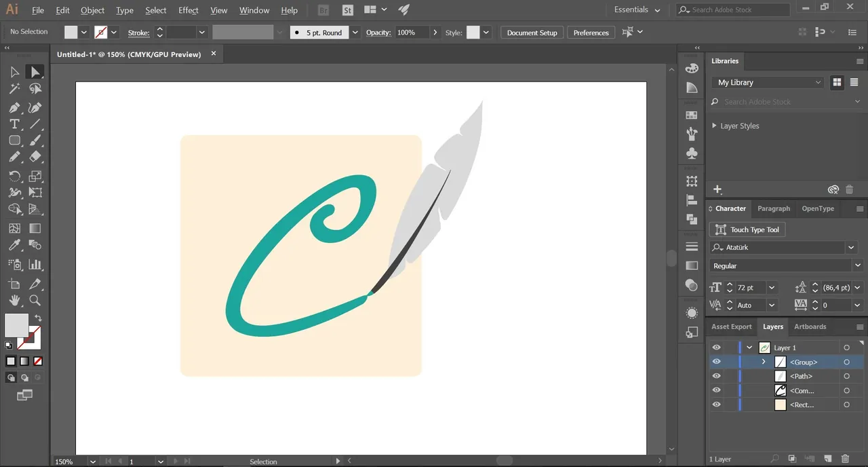Image resolution: width=868 pixels, height=467 pixels.
Task: Expand the Layer Styles group
Action: tap(714, 126)
